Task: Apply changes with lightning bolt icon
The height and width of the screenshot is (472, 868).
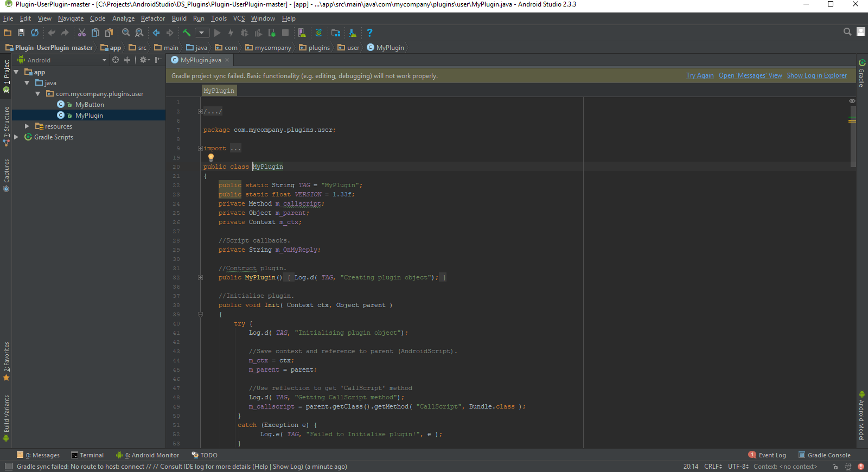Action: (231, 33)
